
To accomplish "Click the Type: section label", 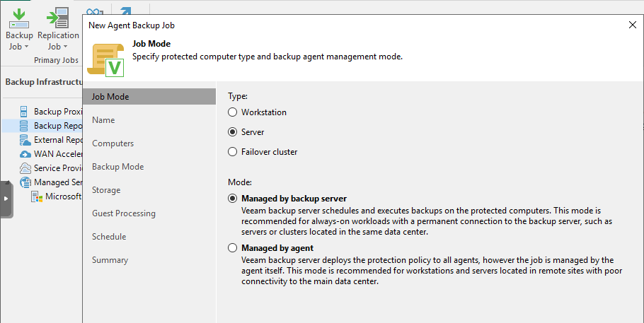I will (x=238, y=96).
